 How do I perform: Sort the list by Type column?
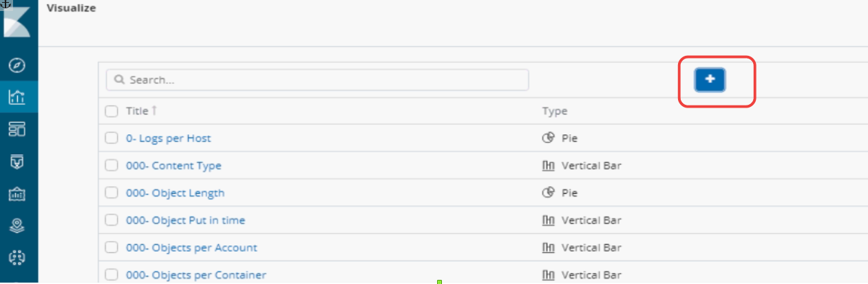click(x=554, y=111)
